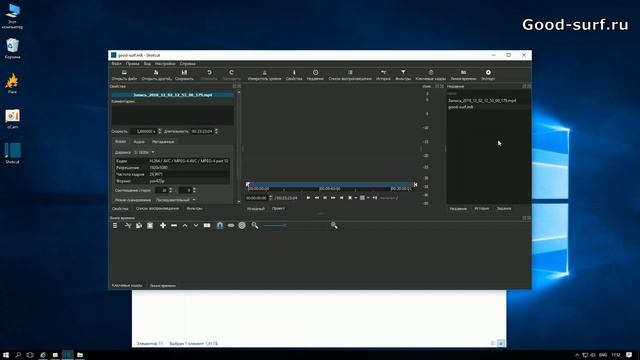
Task: Undo via the Отменить toolbar icon
Action: pyautogui.click(x=209, y=75)
